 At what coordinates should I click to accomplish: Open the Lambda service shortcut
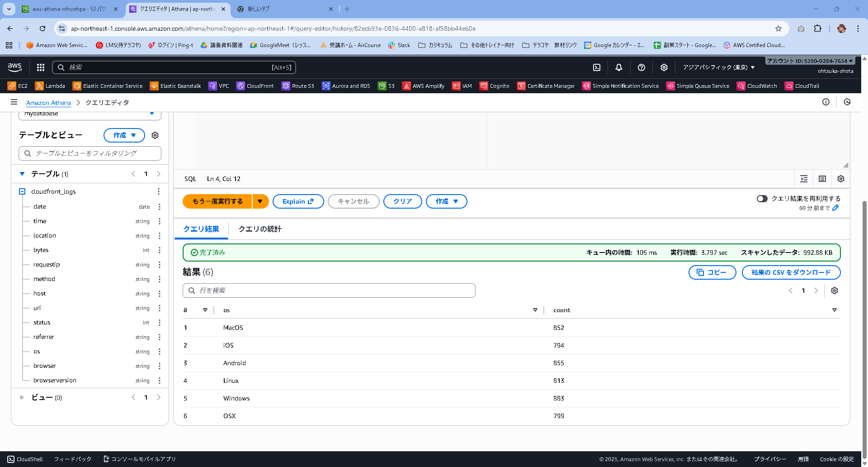50,86
